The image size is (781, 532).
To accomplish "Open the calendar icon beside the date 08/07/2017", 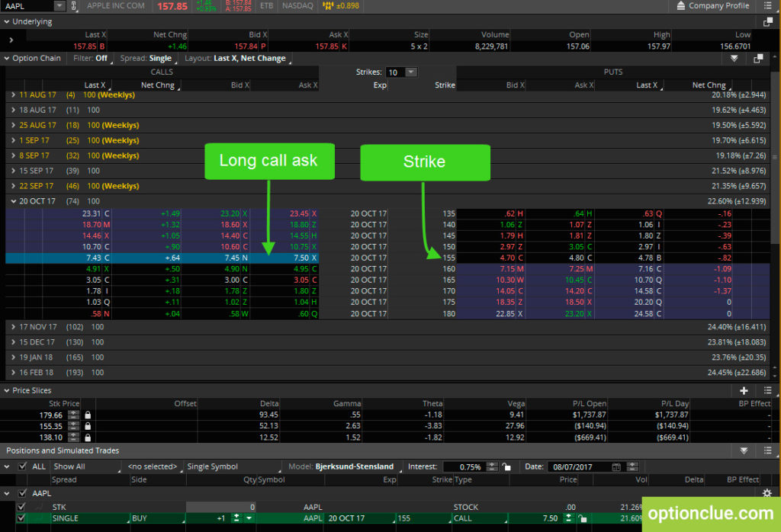I will [x=616, y=466].
